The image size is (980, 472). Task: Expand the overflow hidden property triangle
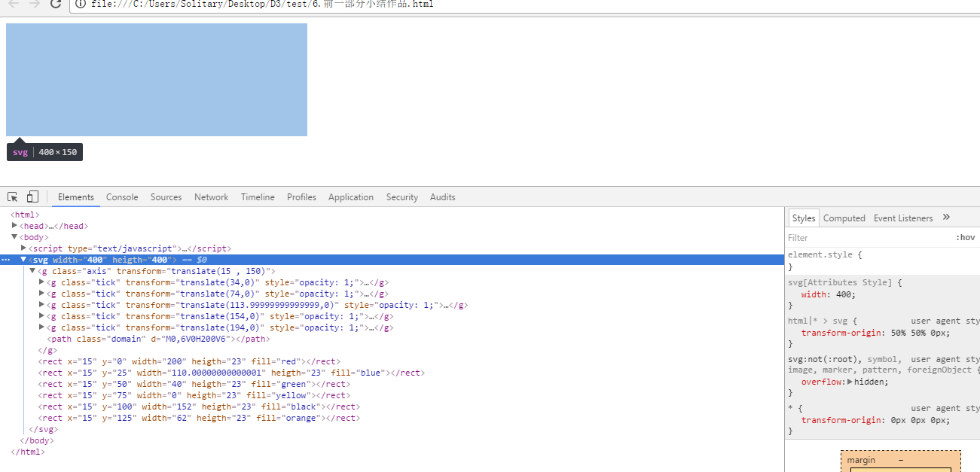[850, 382]
